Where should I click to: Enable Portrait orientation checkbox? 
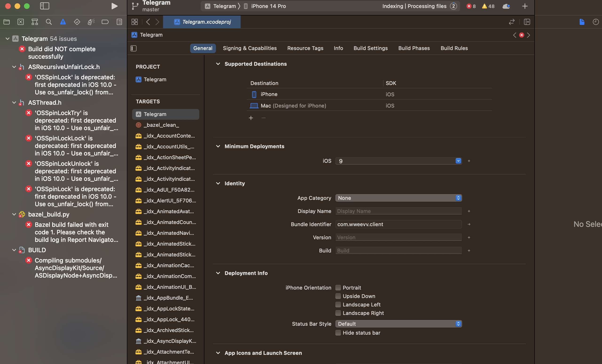[338, 288]
